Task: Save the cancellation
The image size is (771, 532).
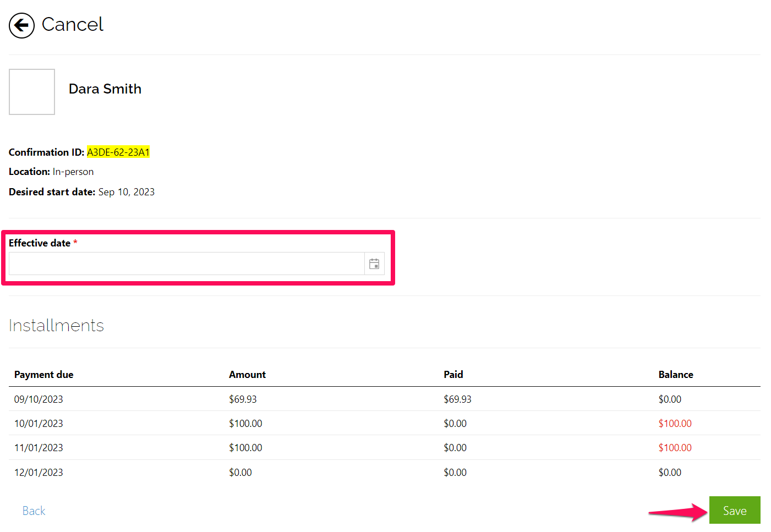Action: 735,511
